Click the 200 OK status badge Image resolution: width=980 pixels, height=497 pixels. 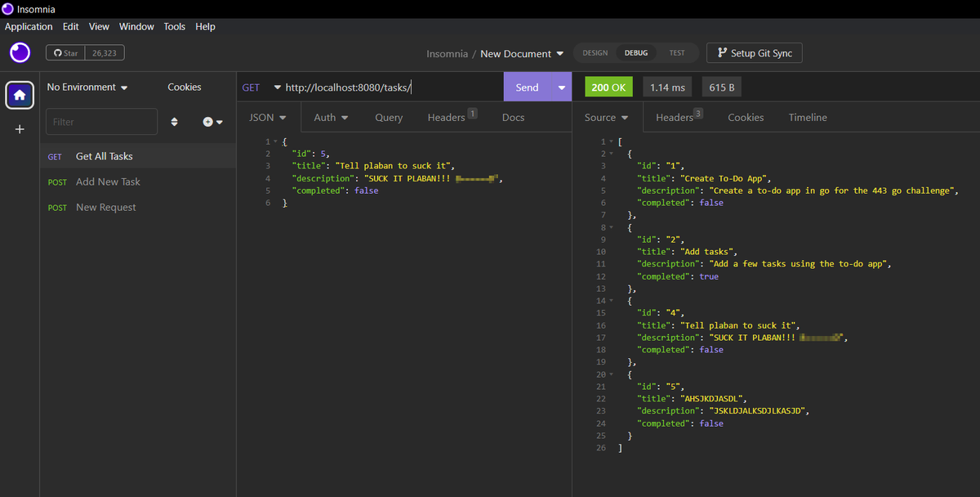609,87
